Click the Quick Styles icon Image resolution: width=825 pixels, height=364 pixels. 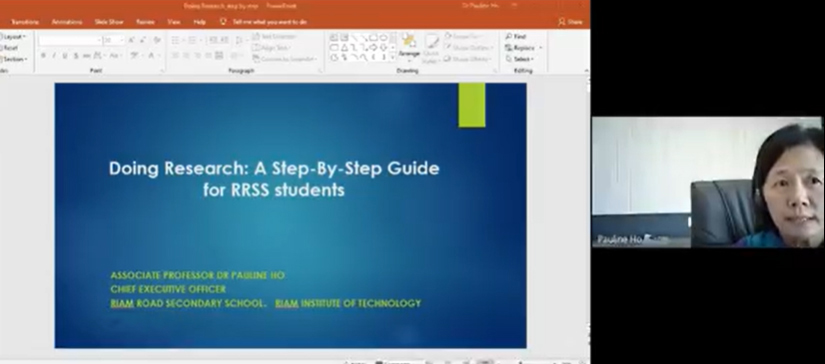[x=431, y=48]
